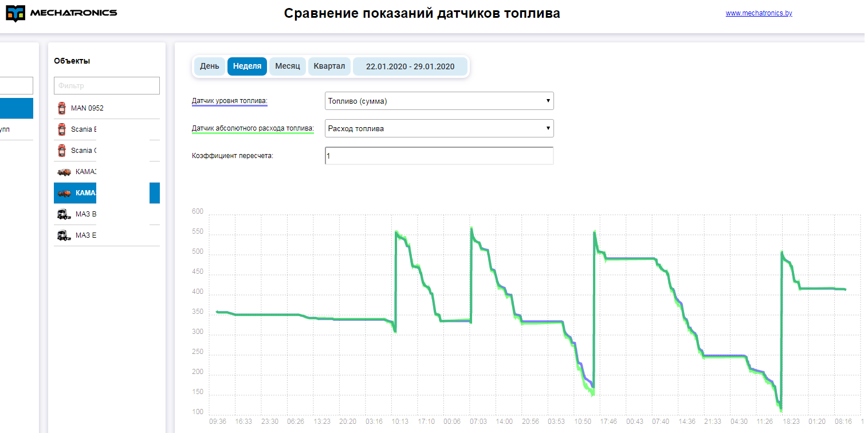Switch to the День period tab
This screenshot has width=868, height=433.
[209, 66]
